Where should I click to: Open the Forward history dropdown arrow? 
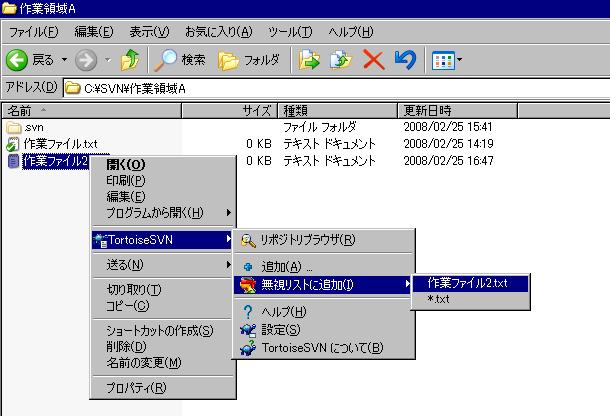coord(108,60)
